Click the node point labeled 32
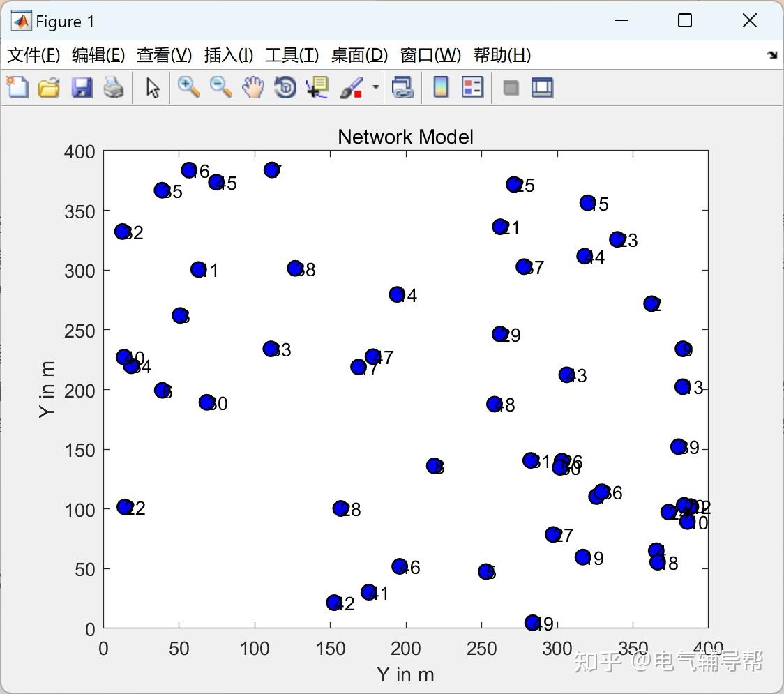The image size is (784, 694). coord(123,232)
